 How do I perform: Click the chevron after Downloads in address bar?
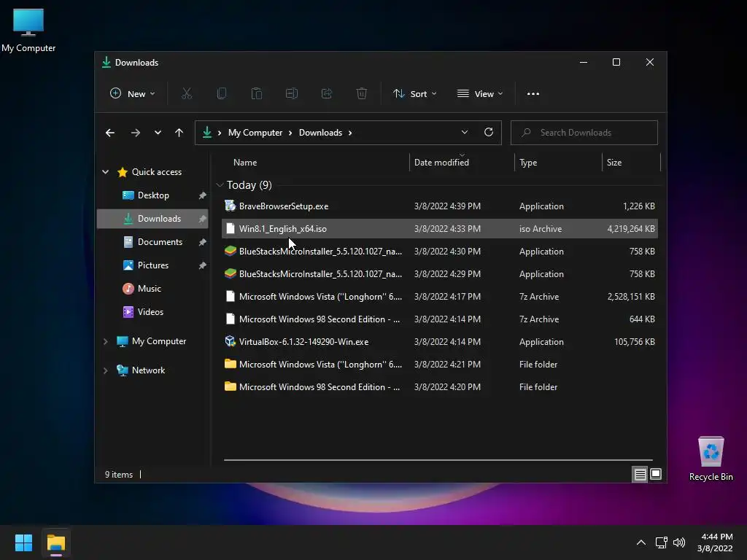pyautogui.click(x=350, y=133)
